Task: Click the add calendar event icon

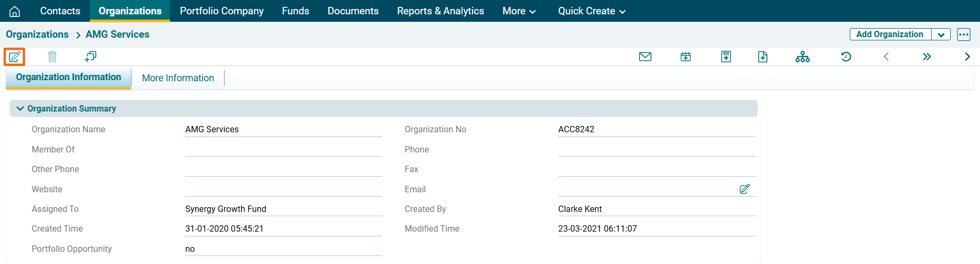Action: pyautogui.click(x=685, y=56)
